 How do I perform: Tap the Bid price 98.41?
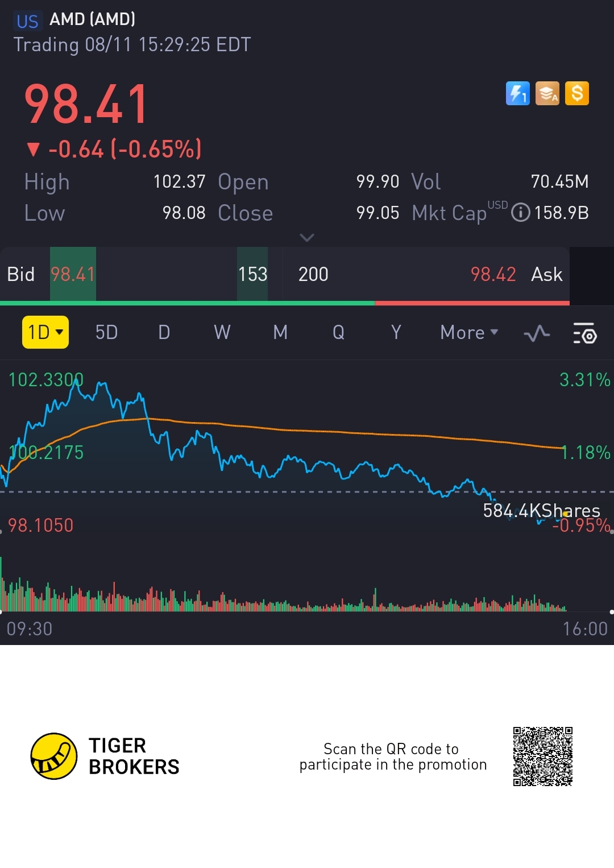pos(73,274)
